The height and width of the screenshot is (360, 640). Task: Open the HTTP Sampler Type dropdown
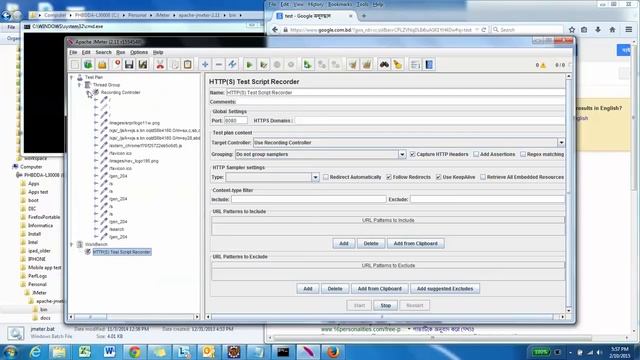point(315,177)
